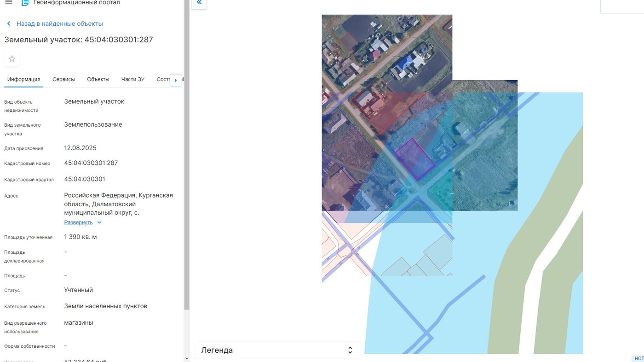Expand the full address with Развернуть
The image size is (644, 362).
point(78,222)
